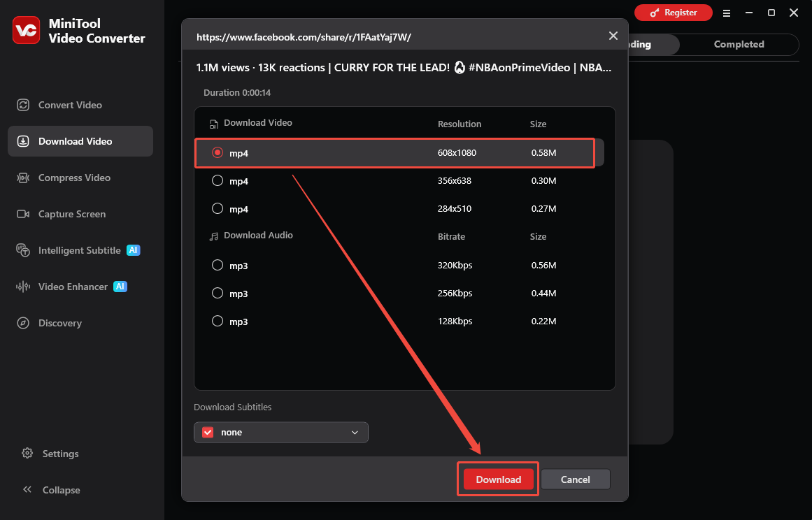812x520 pixels.
Task: Click the 284x510 resolution value
Action: [454, 208]
